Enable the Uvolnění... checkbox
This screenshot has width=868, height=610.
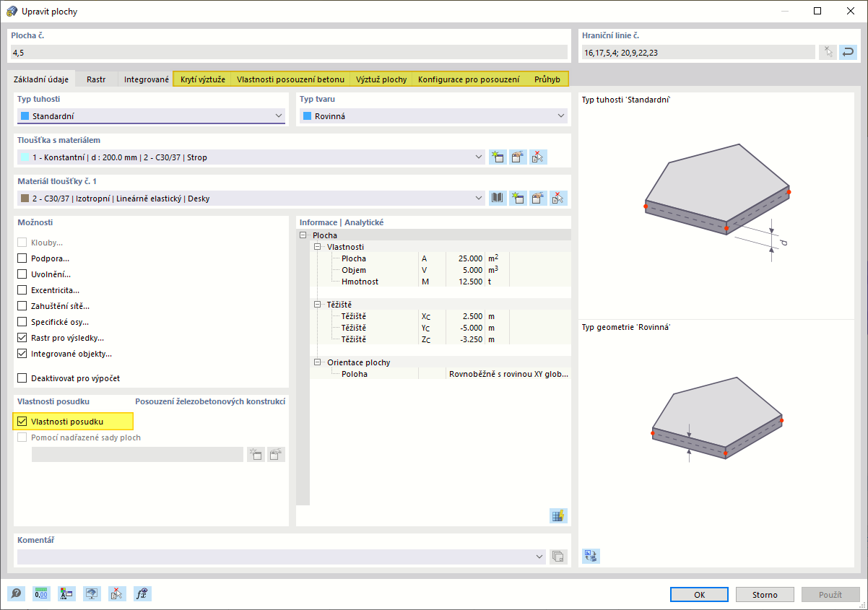tap(22, 274)
